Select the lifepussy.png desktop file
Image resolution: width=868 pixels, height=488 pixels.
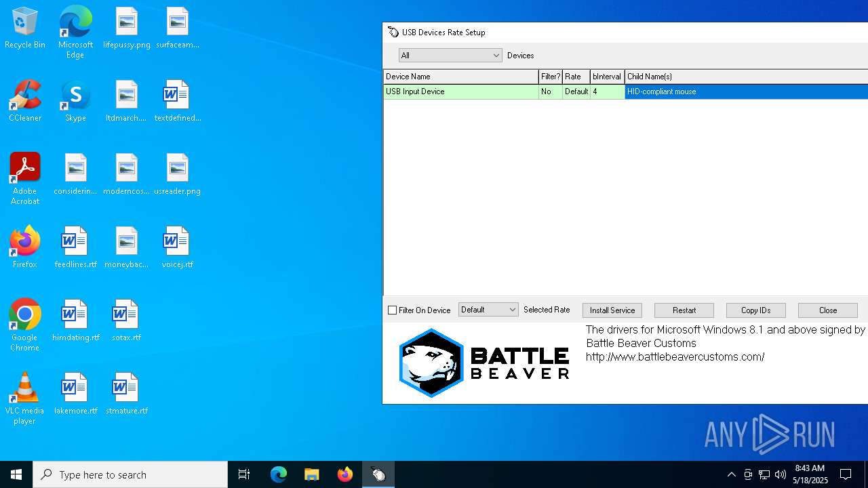pos(126,28)
